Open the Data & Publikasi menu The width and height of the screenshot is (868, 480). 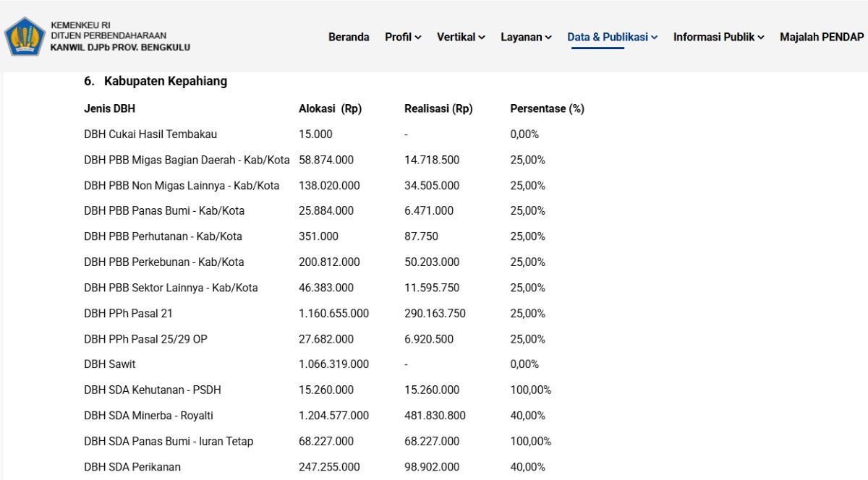[x=613, y=37]
